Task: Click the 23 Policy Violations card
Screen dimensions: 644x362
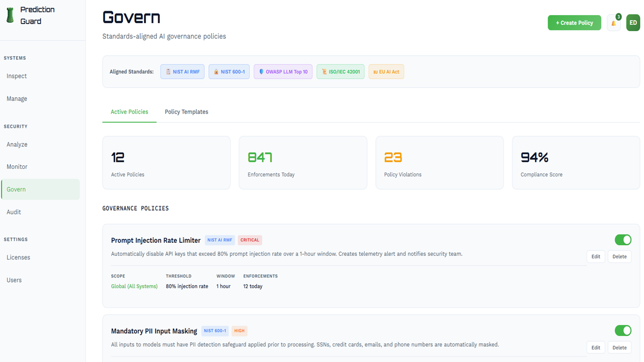Action: coord(440,163)
